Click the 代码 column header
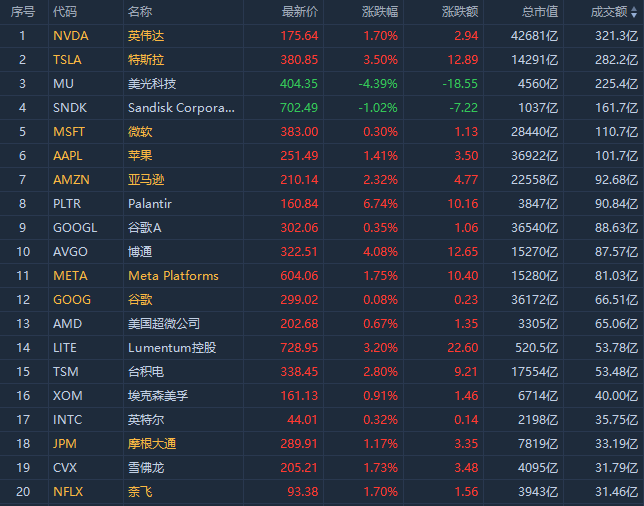The image size is (644, 506). (x=65, y=11)
